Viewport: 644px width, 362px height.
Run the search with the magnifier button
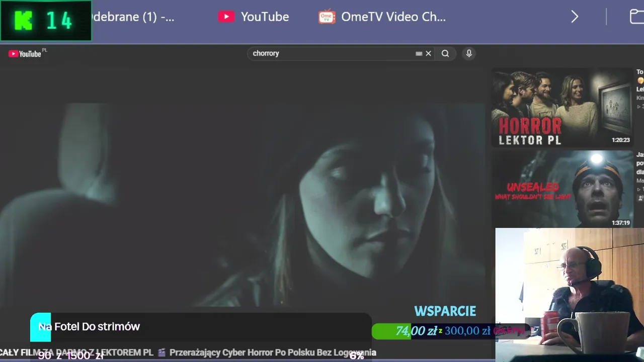click(x=445, y=53)
